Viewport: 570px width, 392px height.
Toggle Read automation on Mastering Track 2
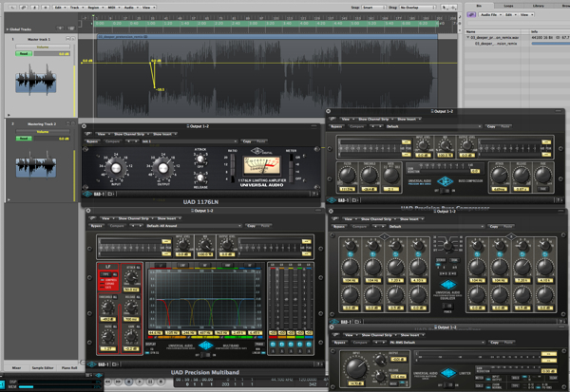tap(24, 139)
